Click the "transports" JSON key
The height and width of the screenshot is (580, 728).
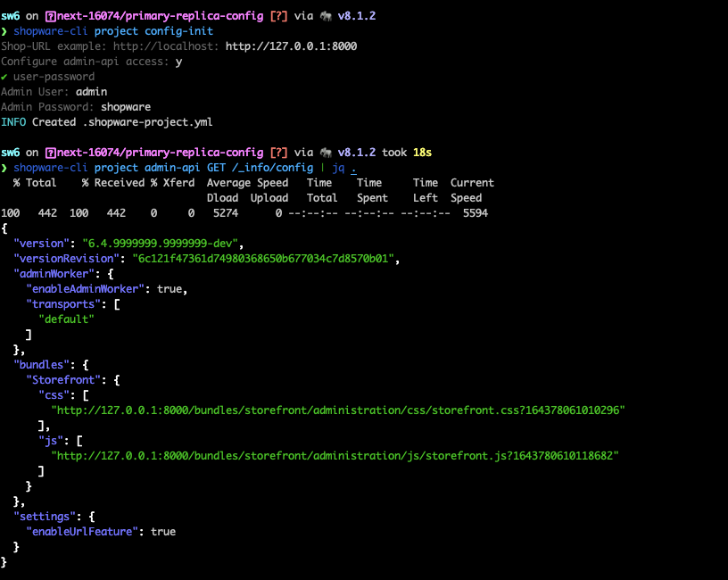(63, 304)
